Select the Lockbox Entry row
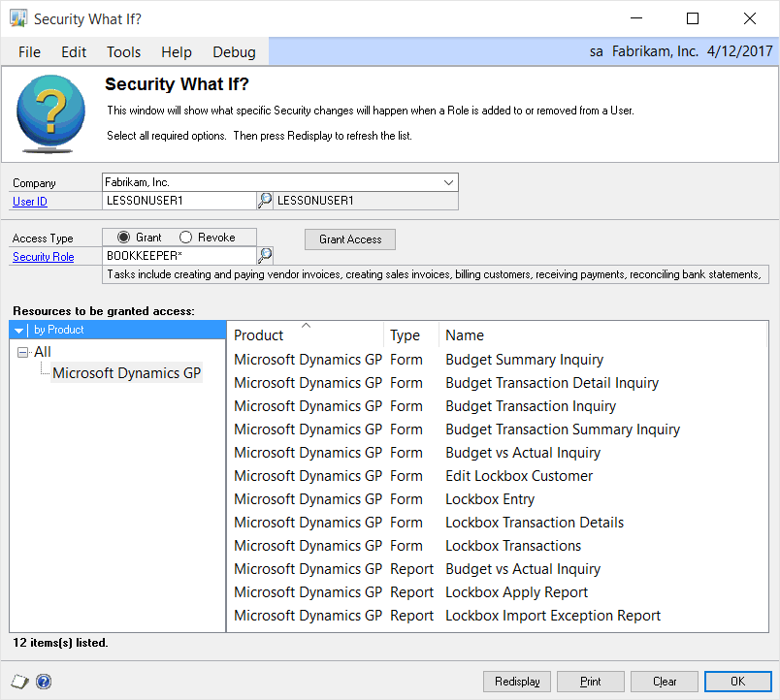Screen dimensions: 780x700 [x=498, y=499]
